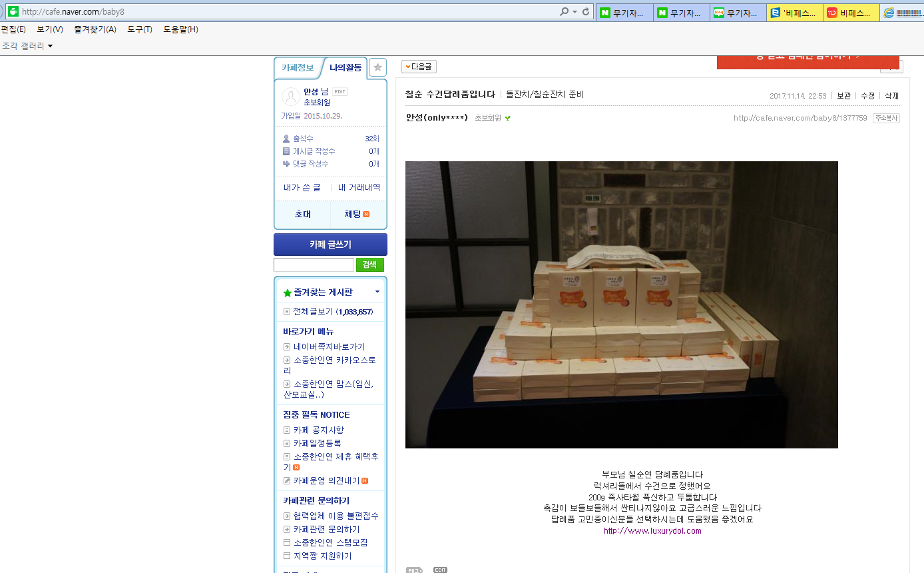
Task: Click the 돌잔치/칠순잔치 준비 category link
Action: [545, 95]
